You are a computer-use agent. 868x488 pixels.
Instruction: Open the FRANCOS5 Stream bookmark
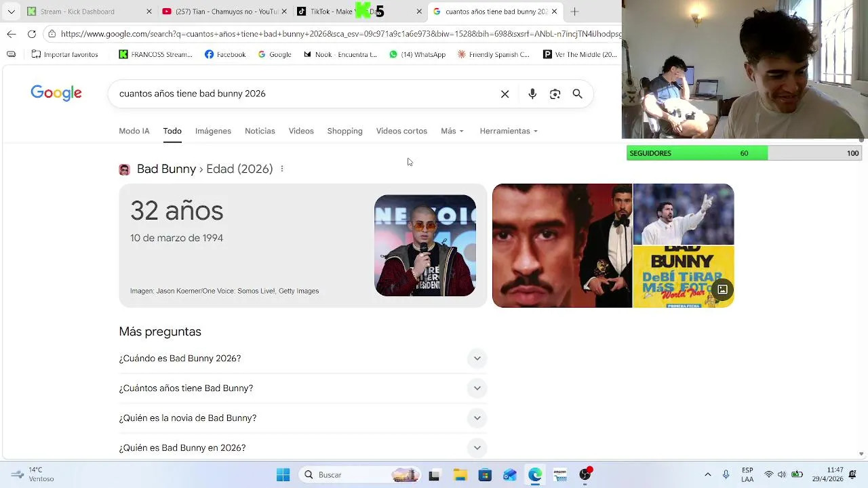(x=156, y=54)
